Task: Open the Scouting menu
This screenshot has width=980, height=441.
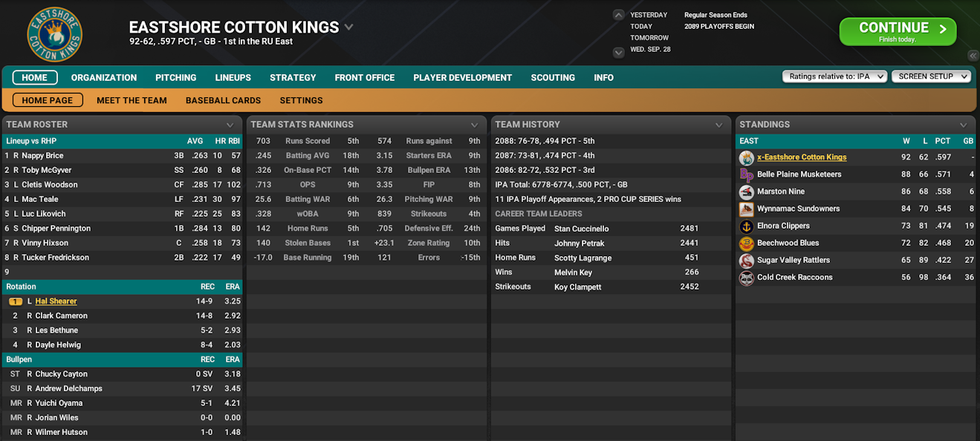Action: pos(553,77)
